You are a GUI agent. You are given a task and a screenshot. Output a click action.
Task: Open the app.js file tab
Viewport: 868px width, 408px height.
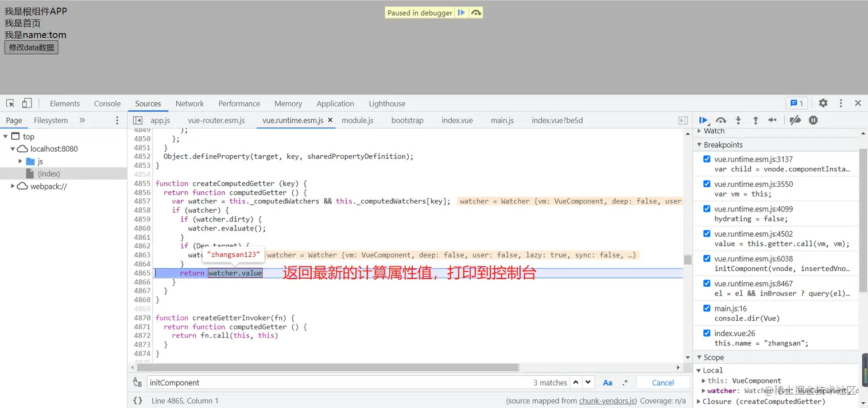[160, 120]
